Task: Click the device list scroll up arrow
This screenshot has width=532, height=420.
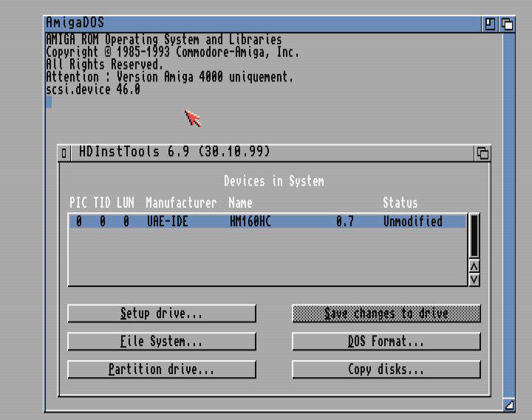Action: coord(474,266)
